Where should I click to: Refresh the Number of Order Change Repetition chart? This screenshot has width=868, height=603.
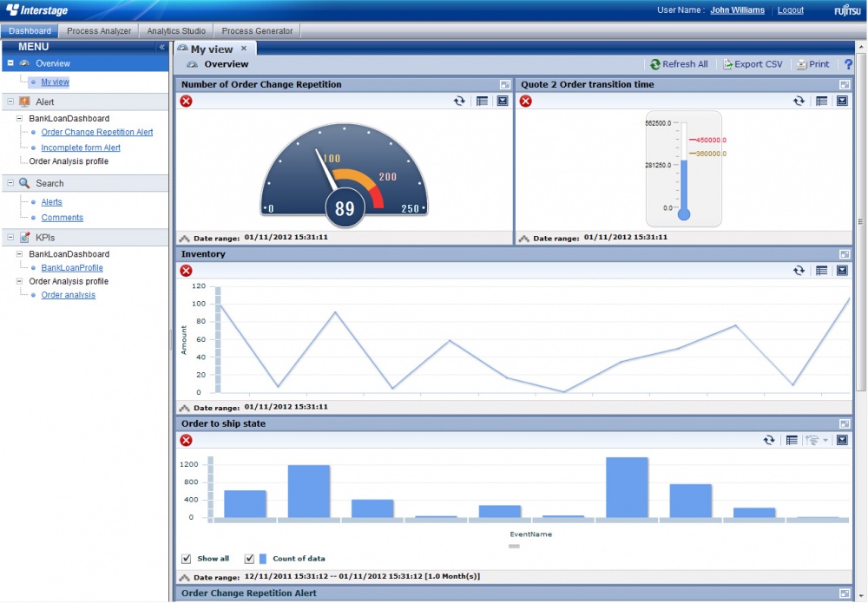pos(459,101)
